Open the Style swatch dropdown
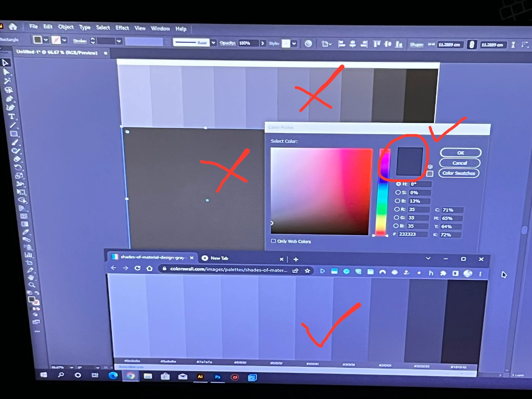 tap(294, 44)
